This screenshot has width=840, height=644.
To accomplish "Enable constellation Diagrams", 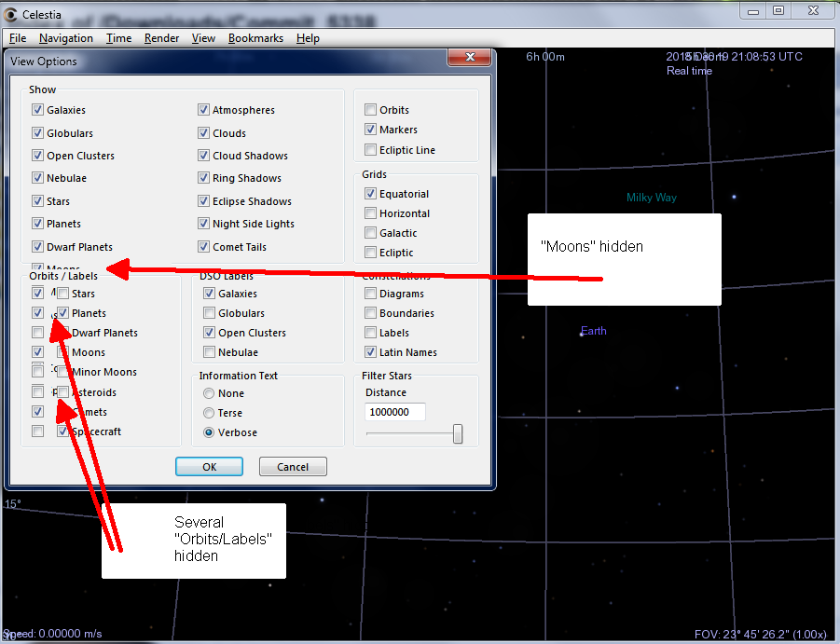I will (x=370, y=294).
